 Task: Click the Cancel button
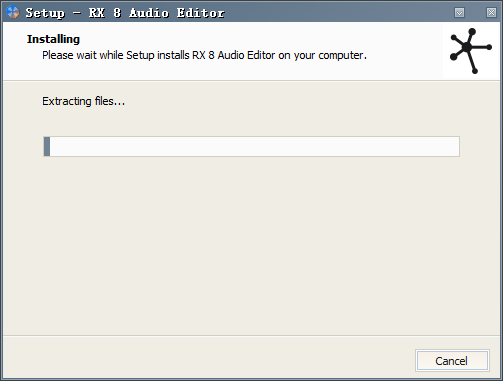click(452, 361)
